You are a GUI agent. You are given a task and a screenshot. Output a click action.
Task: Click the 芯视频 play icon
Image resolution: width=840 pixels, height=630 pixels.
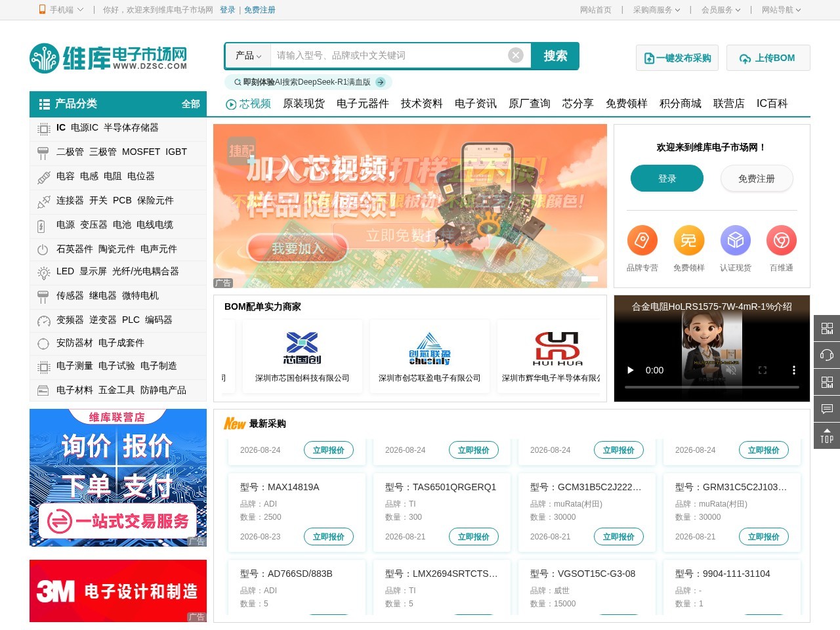point(231,104)
